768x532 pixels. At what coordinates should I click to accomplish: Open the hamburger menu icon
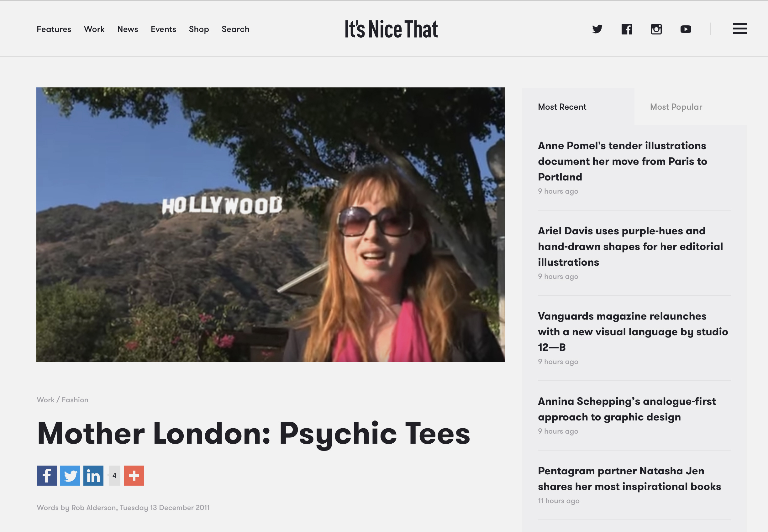coord(739,29)
